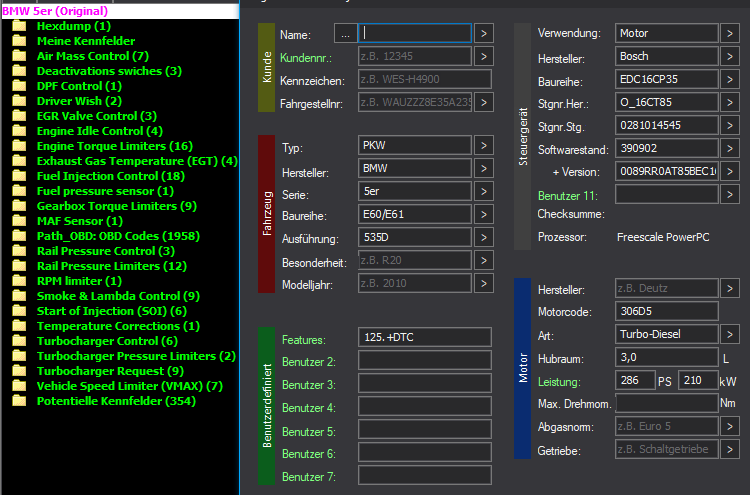Open the DPF Control (1) folder icon

tap(19, 86)
